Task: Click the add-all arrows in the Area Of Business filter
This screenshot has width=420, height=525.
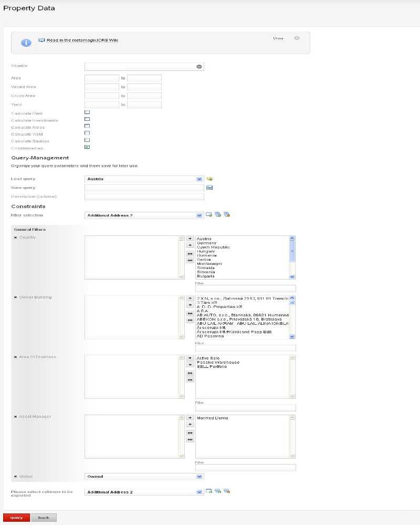Action: [x=190, y=373]
